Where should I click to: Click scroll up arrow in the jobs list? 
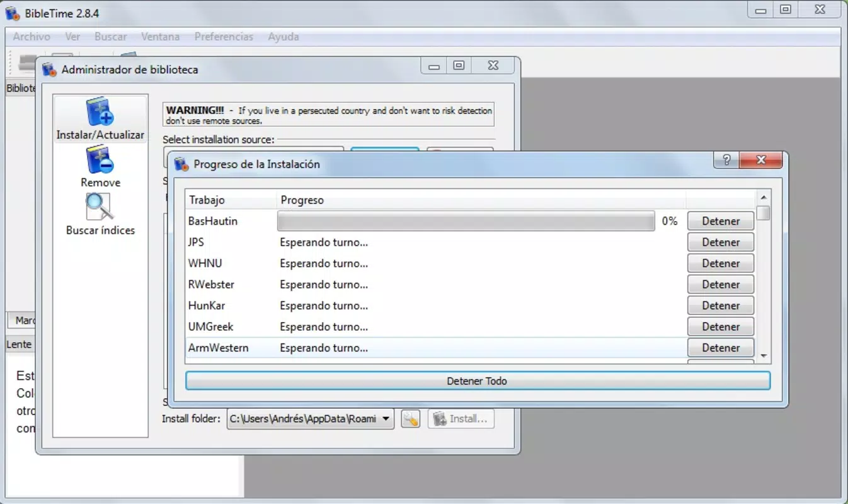tap(764, 198)
